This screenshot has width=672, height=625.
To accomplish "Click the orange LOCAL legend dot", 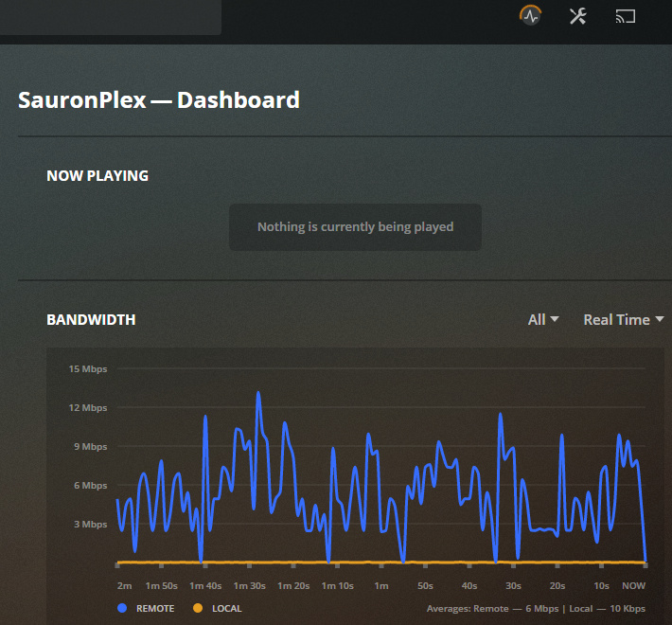I will [x=198, y=608].
